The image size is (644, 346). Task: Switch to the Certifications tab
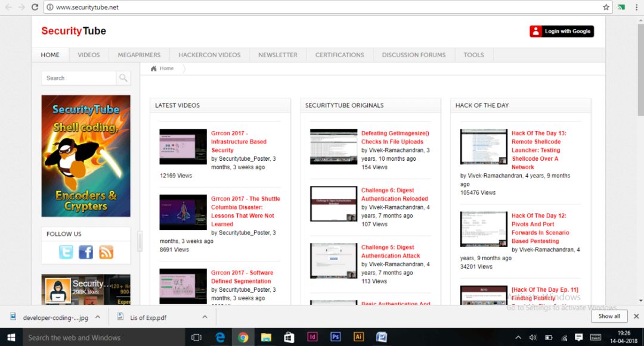pyautogui.click(x=339, y=55)
